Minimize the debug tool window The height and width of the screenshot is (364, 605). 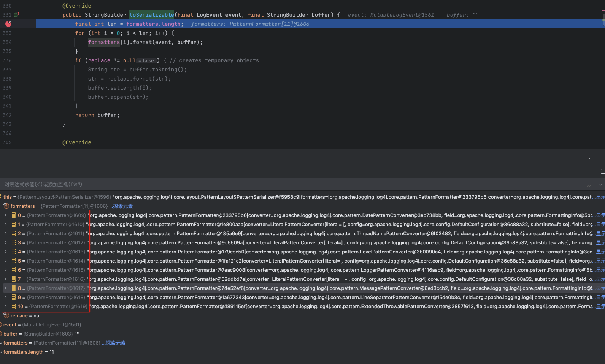599,157
